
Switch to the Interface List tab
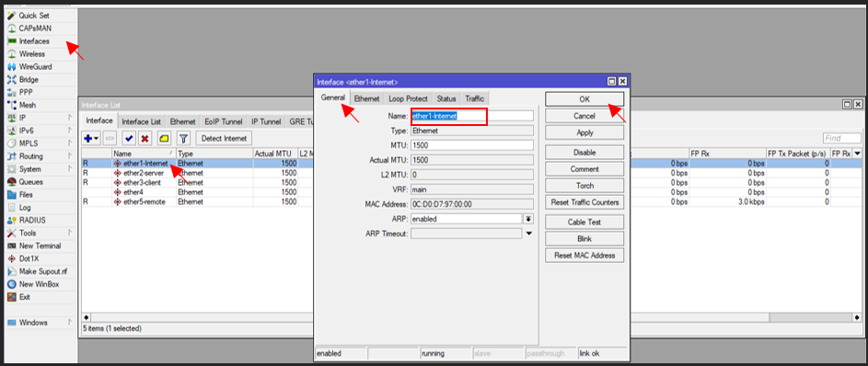pyautogui.click(x=141, y=121)
